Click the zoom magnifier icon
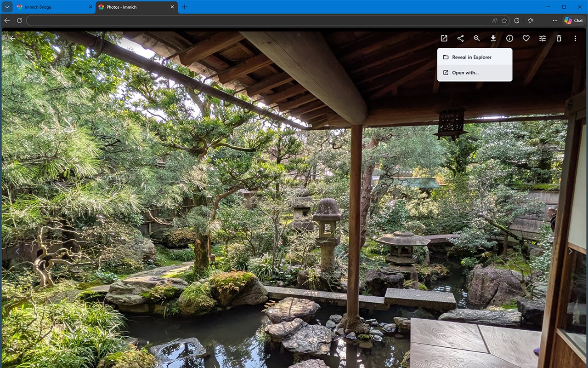This screenshot has height=368, width=588. pos(477,39)
